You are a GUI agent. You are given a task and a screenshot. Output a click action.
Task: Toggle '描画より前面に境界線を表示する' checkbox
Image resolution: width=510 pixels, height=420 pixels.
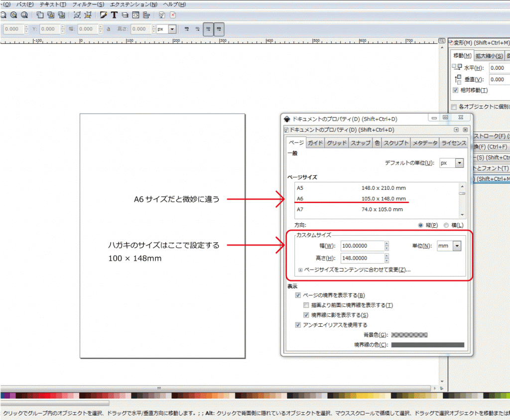pos(306,305)
